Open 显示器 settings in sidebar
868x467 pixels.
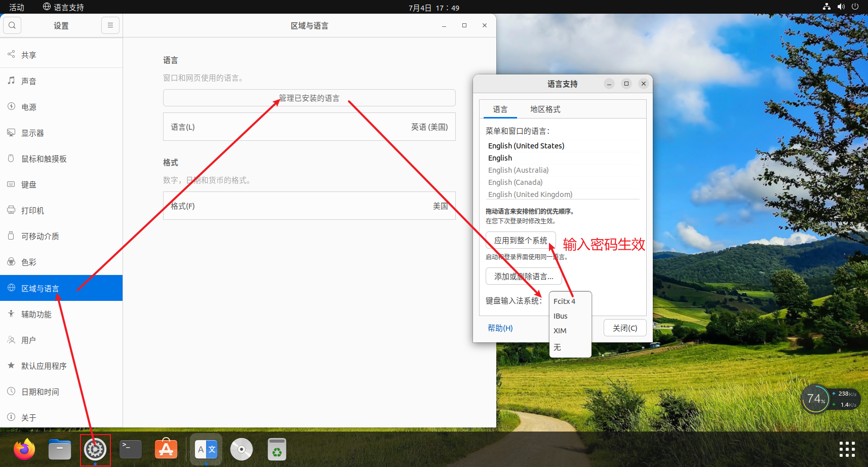[x=32, y=133]
